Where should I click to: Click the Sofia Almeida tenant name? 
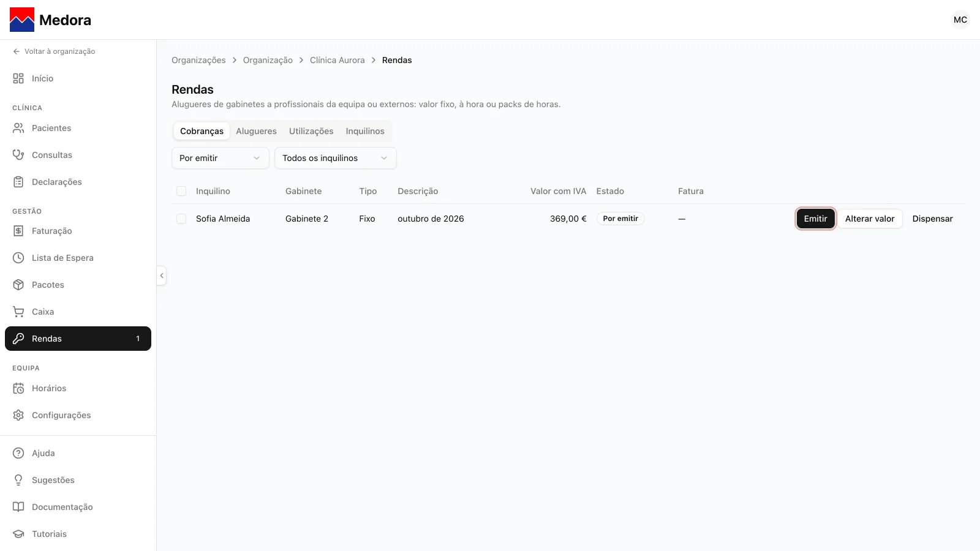(x=223, y=219)
